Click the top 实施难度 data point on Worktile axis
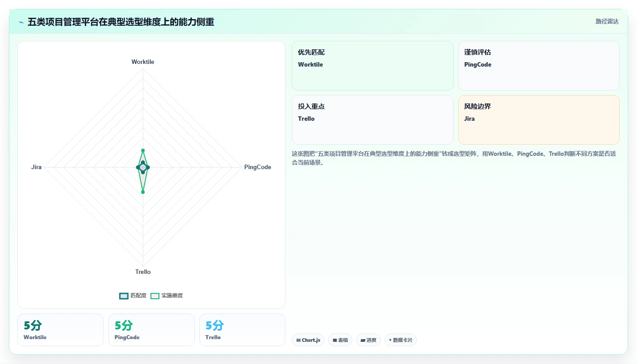Screen dimensions: 637x364 coord(143,150)
